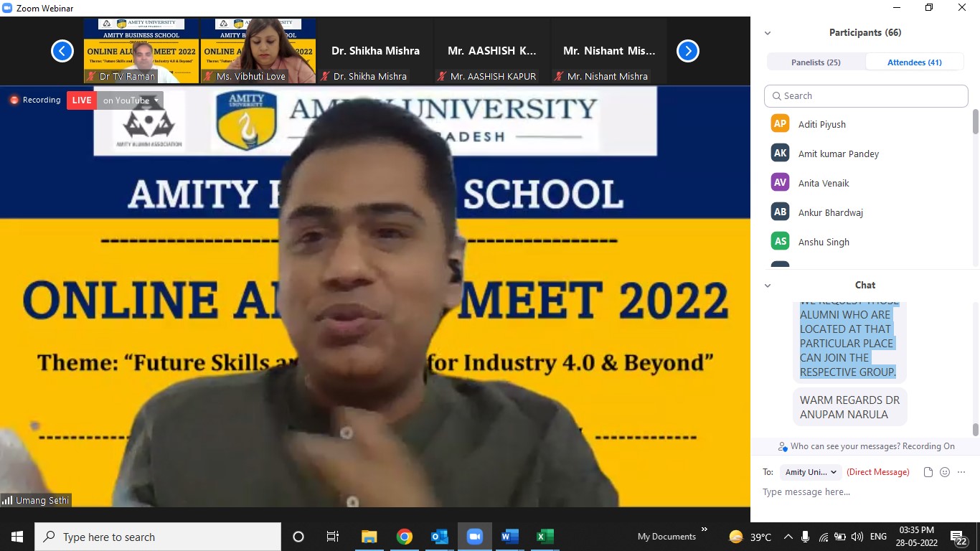
Task: Open notification center with 22 badge
Action: pyautogui.click(x=959, y=537)
